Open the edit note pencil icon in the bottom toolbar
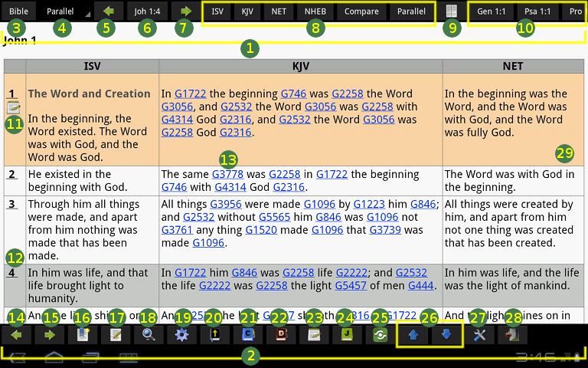Screen dimensions: 588x368 tap(116, 335)
